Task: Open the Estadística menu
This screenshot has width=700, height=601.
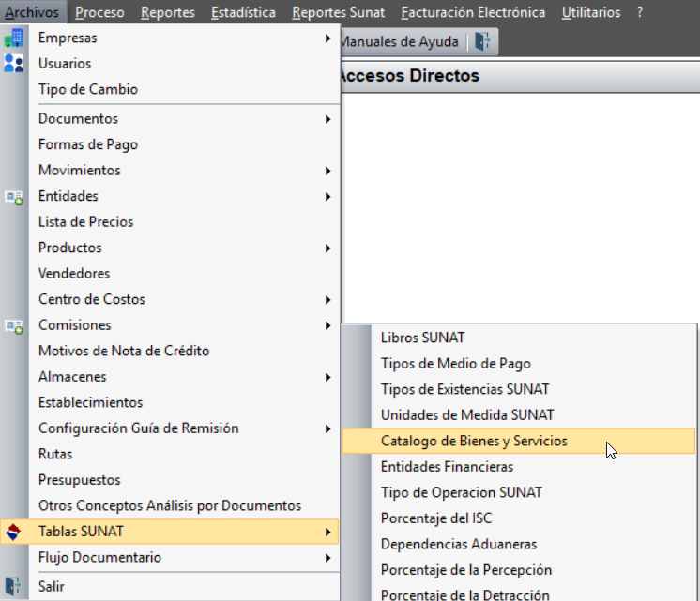Action: click(x=243, y=12)
